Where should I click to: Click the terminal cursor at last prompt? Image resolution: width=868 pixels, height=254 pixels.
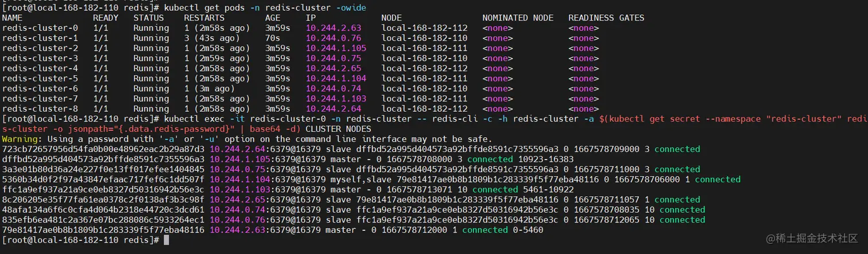[166, 240]
